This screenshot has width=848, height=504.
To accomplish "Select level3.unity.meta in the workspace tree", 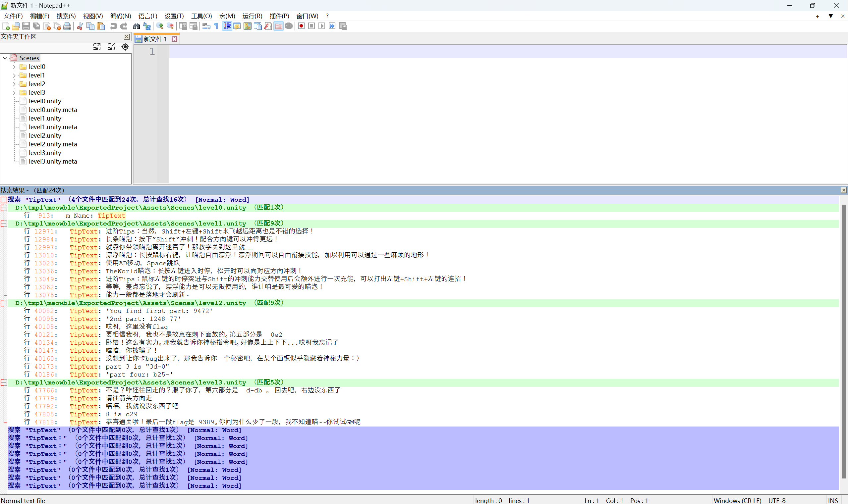I will (53, 161).
